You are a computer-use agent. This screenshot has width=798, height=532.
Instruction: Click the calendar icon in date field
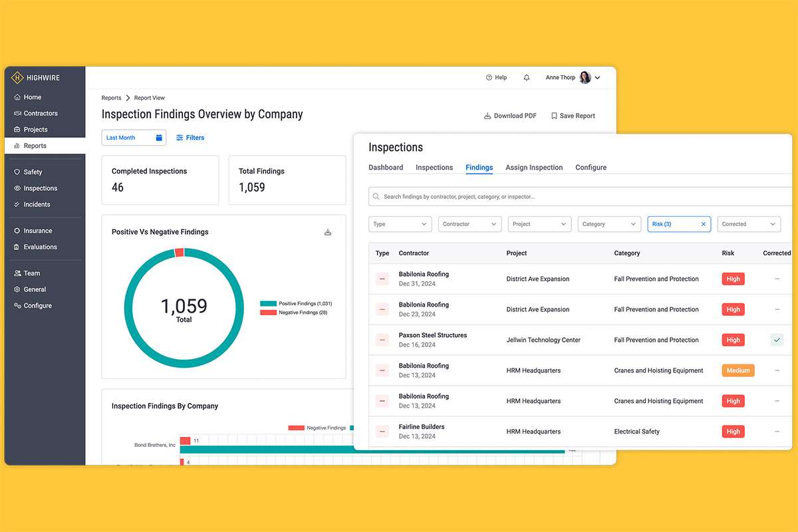(x=159, y=138)
